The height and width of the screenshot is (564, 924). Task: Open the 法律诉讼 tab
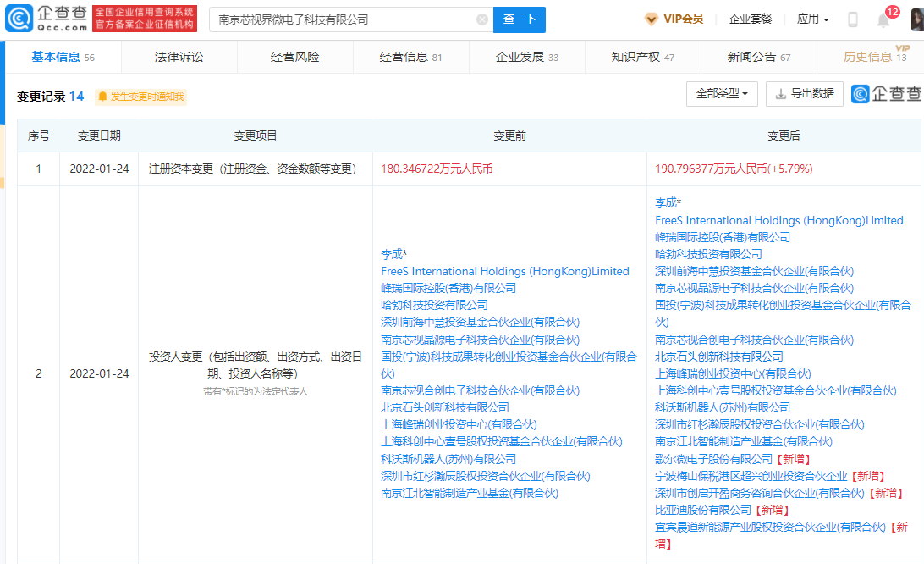point(179,57)
